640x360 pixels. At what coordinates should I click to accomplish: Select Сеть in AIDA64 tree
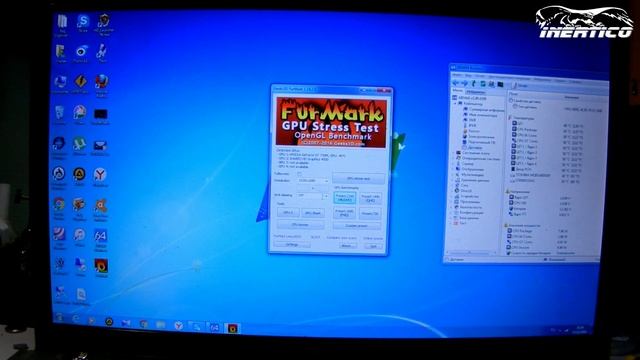coord(462,185)
